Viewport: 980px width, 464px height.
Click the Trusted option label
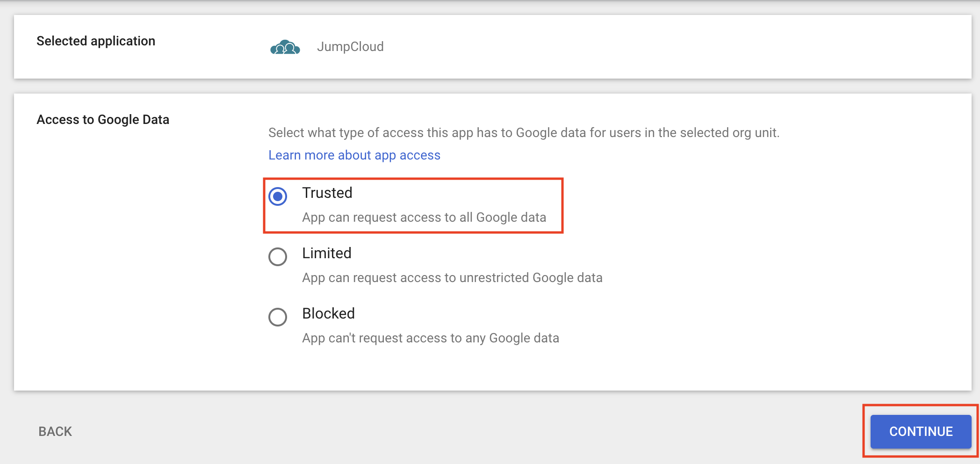click(x=327, y=193)
